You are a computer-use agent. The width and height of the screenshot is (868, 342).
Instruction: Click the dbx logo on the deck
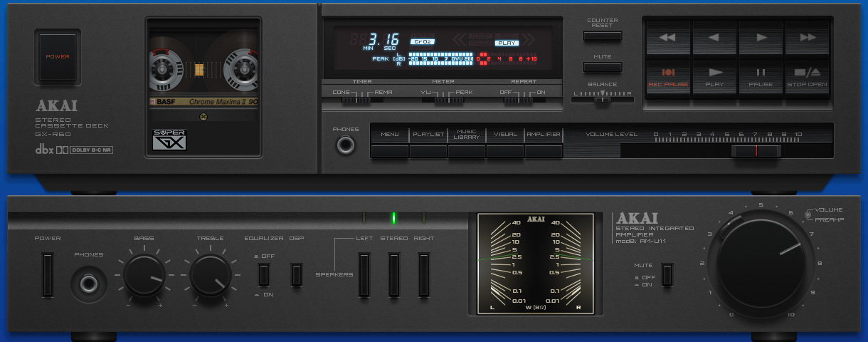coord(46,150)
